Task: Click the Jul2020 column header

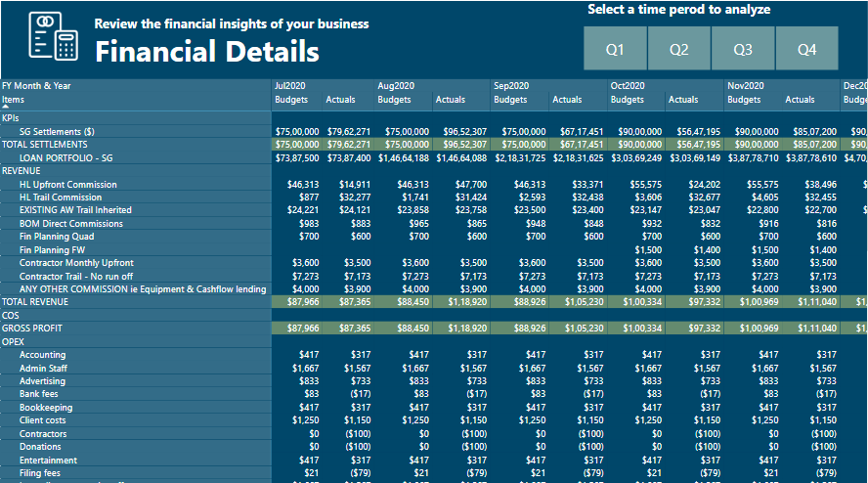Action: click(290, 86)
